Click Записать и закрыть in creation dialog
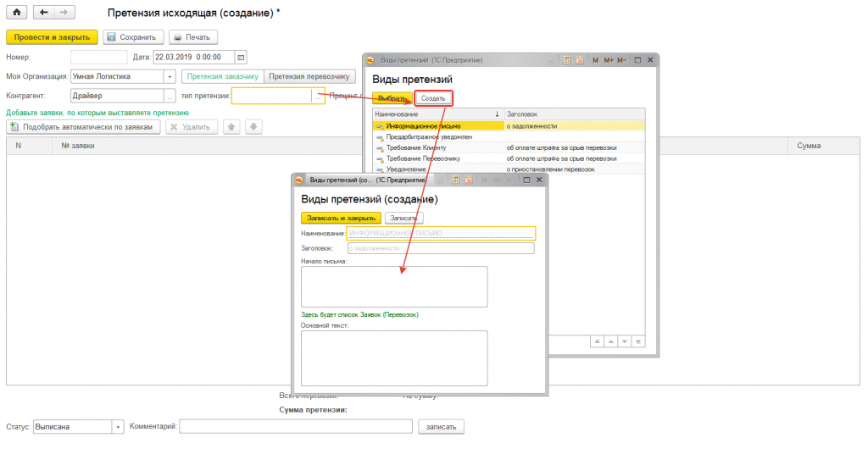 (341, 218)
